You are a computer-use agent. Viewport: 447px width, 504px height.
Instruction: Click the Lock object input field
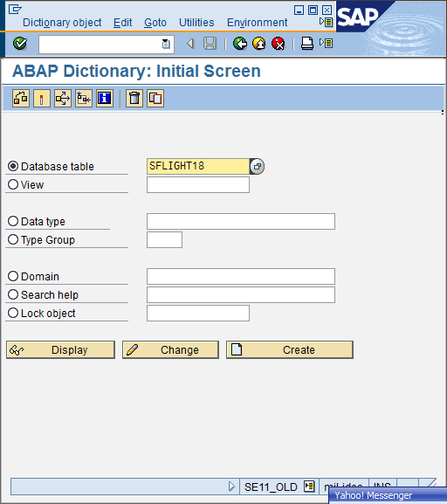coord(198,313)
